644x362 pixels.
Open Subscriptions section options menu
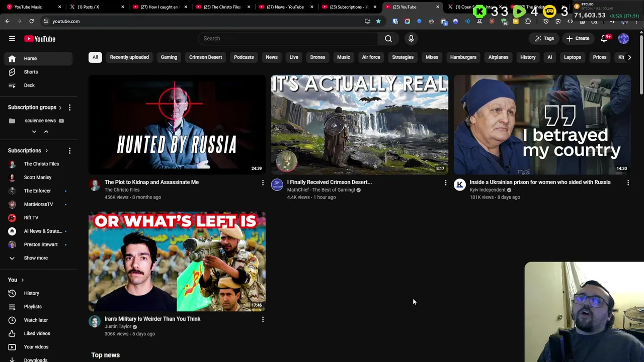click(x=69, y=150)
